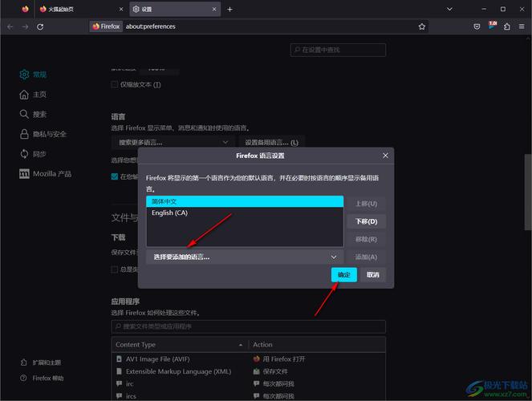
Task: Click the Firefox logo icon at tab strip start
Action: coord(25,9)
